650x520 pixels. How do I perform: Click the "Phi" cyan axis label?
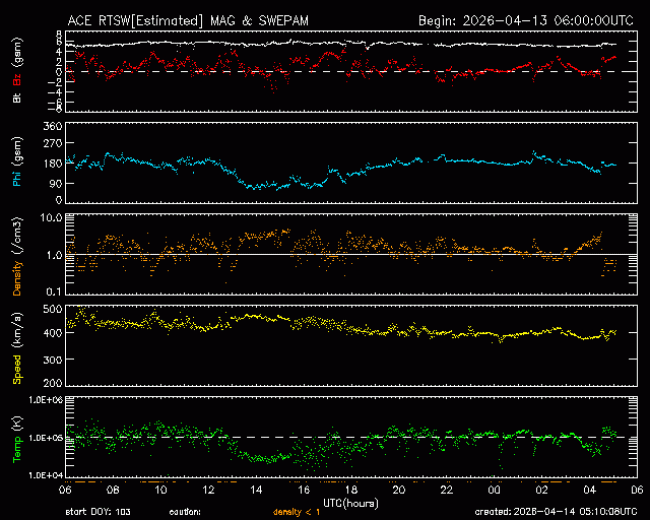17,177
